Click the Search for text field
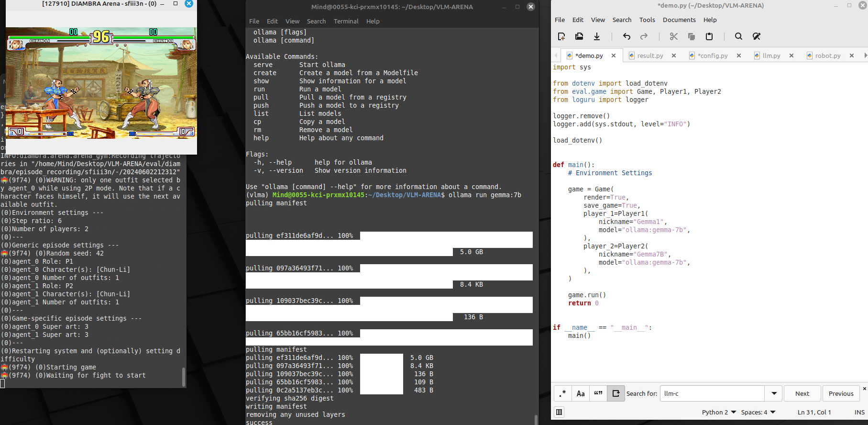This screenshot has width=868, height=425. (712, 393)
